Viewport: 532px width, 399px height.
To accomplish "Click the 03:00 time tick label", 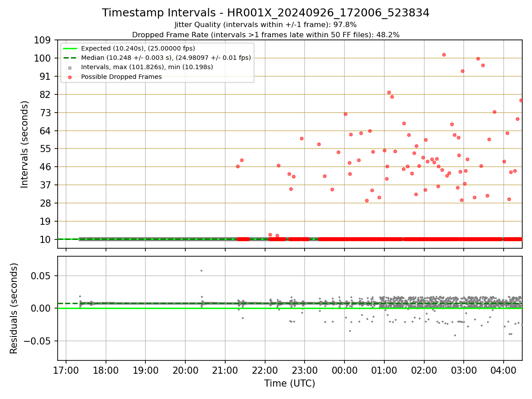I will (464, 370).
